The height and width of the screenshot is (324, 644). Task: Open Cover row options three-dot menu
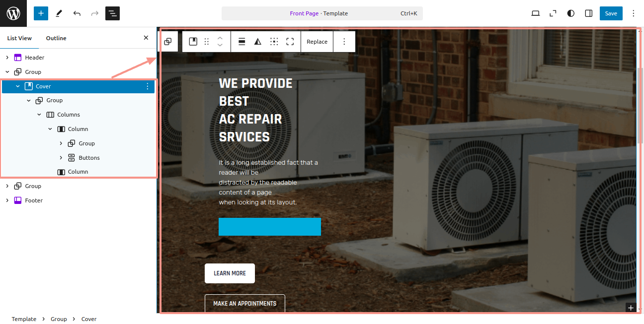tap(147, 86)
